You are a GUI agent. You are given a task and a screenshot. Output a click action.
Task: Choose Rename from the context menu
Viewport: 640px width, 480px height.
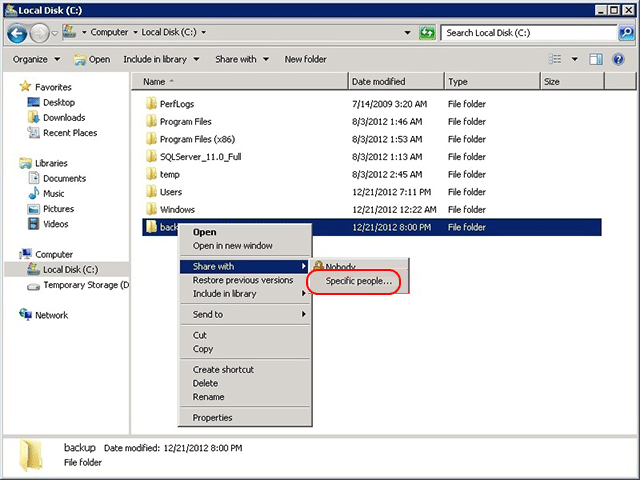pyautogui.click(x=245, y=397)
